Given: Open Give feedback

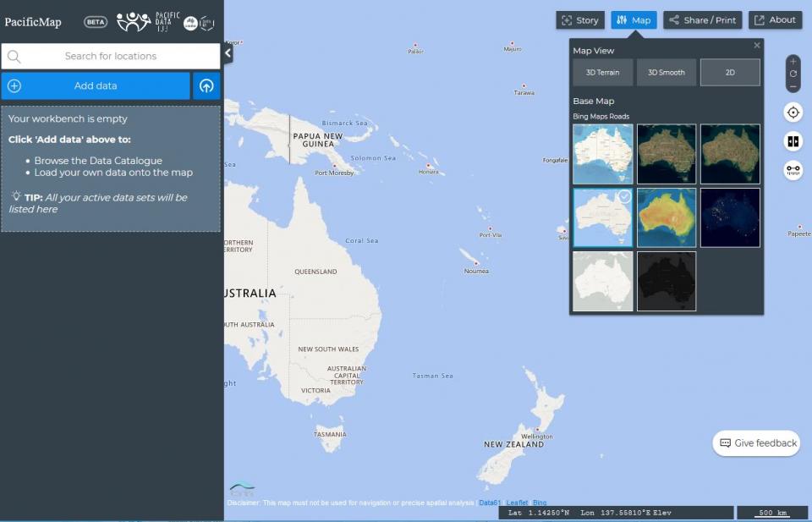Looking at the screenshot, I should coord(755,442).
